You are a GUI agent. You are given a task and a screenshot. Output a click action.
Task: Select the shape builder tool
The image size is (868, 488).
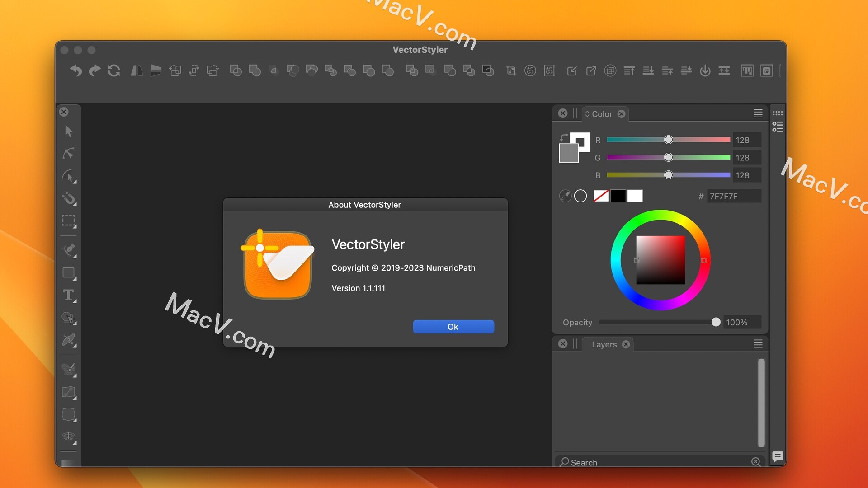coord(69,318)
